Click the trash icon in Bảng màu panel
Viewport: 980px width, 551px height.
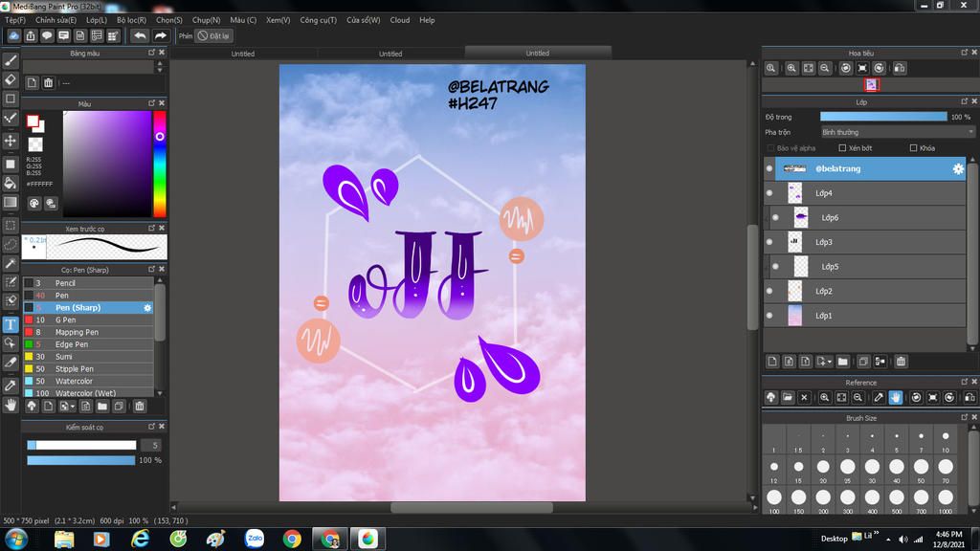pos(48,82)
